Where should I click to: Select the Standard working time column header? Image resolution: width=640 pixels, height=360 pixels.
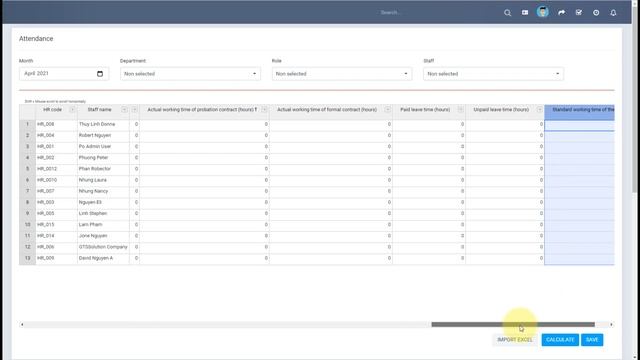(x=580, y=110)
